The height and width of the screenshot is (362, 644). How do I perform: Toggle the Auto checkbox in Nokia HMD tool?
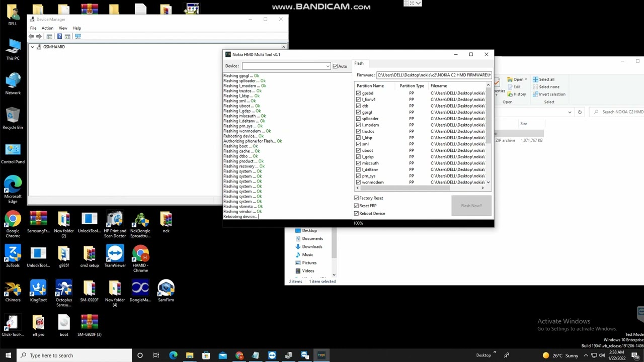point(335,66)
